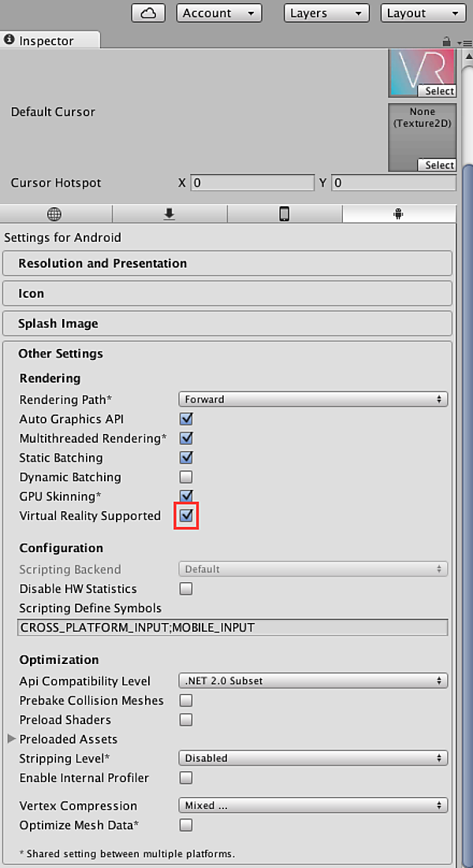Viewport: 473px width, 868px height.
Task: Enable Dynamic Batching
Action: (x=185, y=477)
